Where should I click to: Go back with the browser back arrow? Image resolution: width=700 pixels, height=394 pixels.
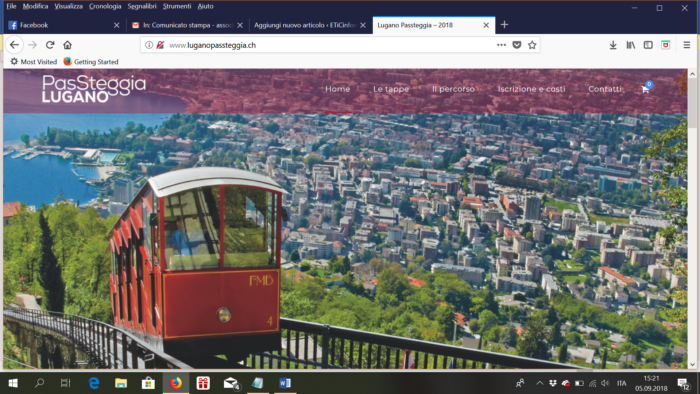point(14,45)
